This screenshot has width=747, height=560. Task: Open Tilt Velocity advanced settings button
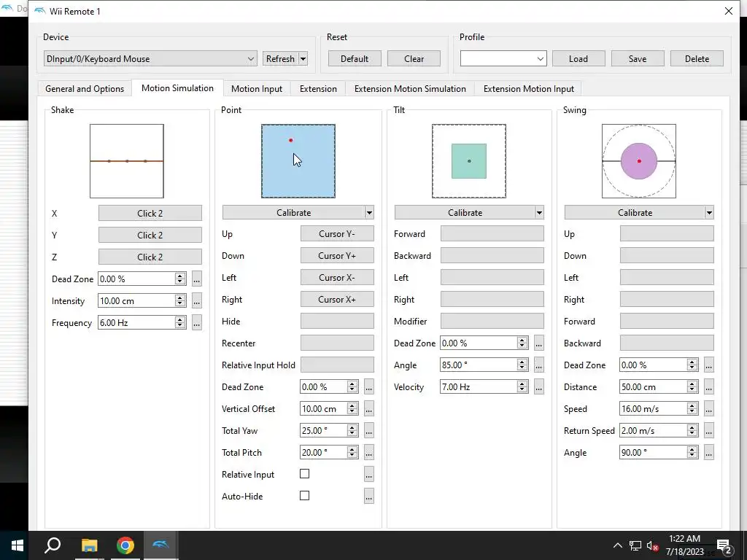[x=539, y=387]
